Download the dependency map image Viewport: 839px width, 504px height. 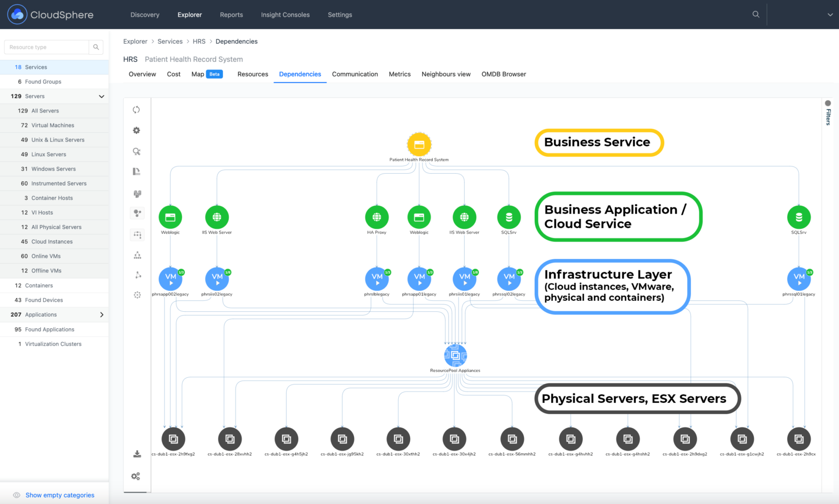(x=136, y=453)
